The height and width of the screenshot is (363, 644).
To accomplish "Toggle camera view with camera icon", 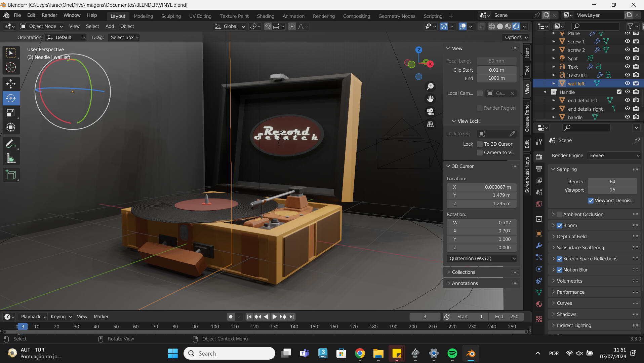I will 430,112.
